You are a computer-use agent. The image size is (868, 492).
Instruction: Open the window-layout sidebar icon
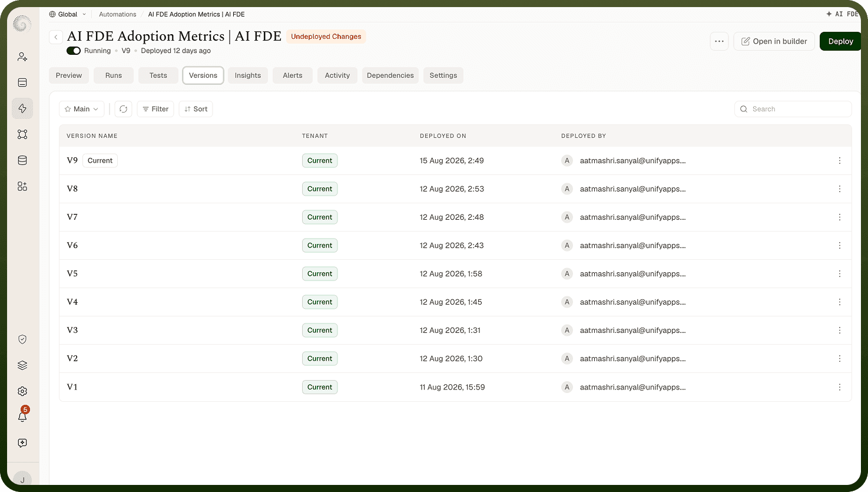point(22,82)
